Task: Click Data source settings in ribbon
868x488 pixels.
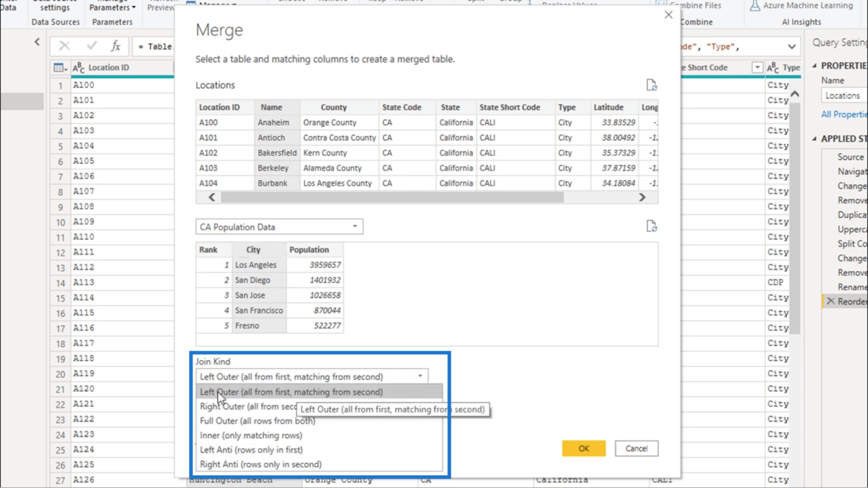Action: (55, 6)
